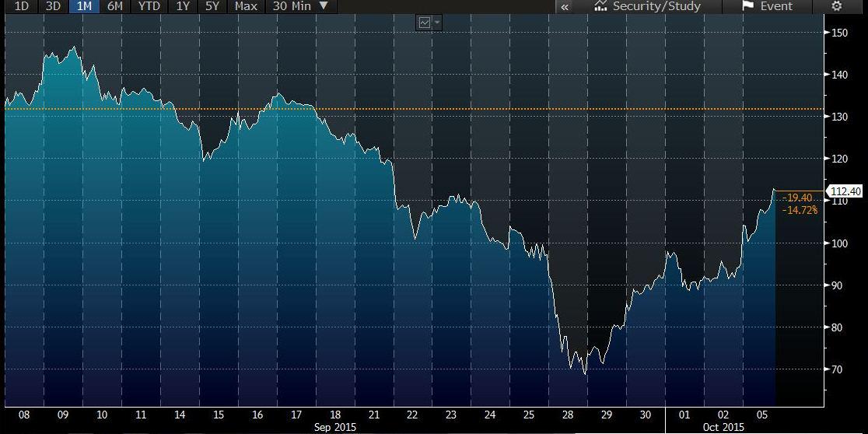The height and width of the screenshot is (434, 868).
Task: Click date label 14 on time axis
Action: pos(180,414)
